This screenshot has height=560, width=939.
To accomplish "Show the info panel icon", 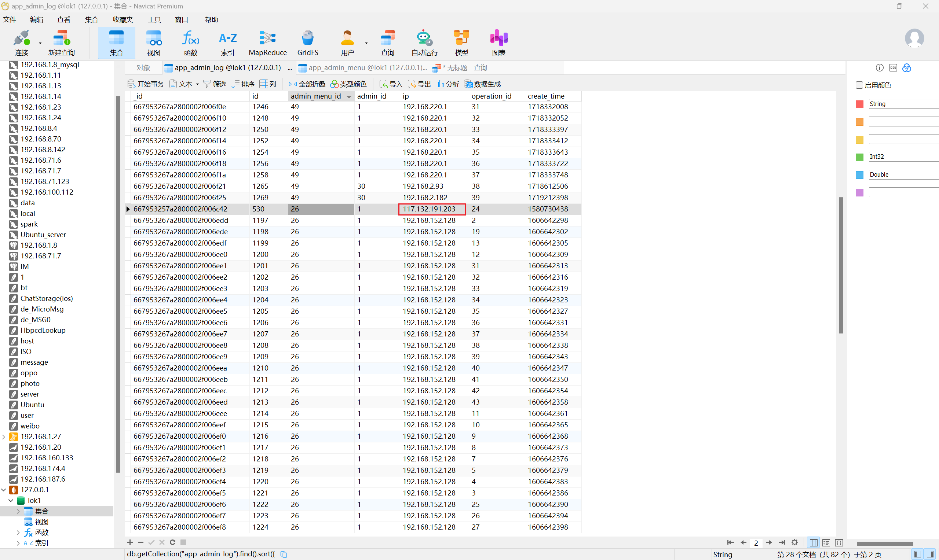I will pyautogui.click(x=880, y=67).
